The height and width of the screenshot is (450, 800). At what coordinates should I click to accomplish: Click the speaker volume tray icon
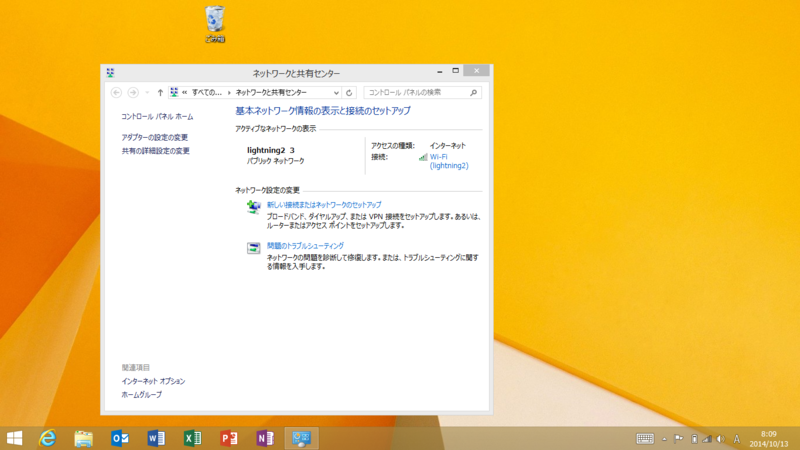coord(720,439)
